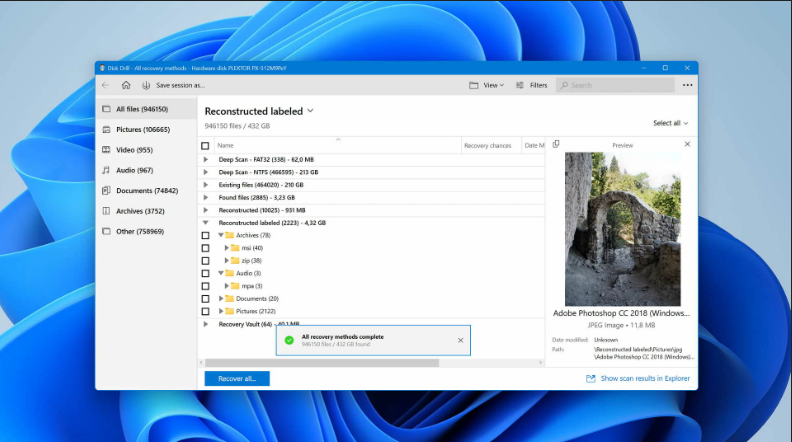Viewport: 792px width, 442px height.
Task: Click the Archives folder icon
Action: [x=230, y=235]
